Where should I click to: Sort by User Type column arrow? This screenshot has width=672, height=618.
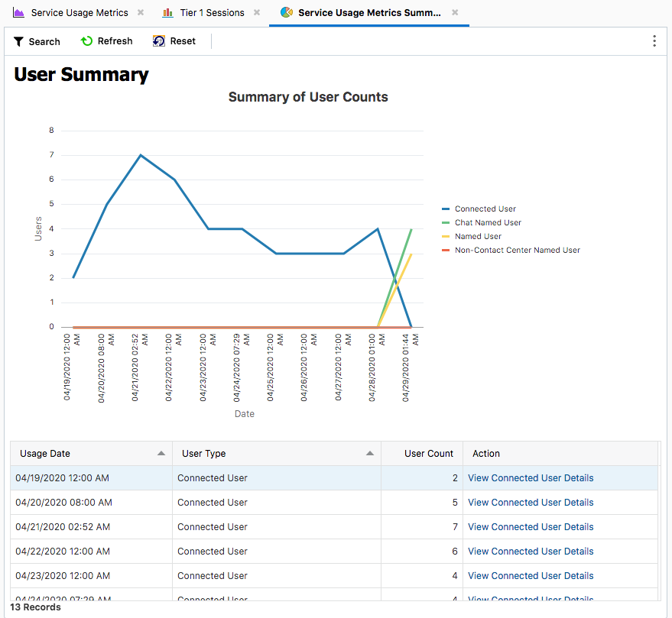pyautogui.click(x=370, y=454)
